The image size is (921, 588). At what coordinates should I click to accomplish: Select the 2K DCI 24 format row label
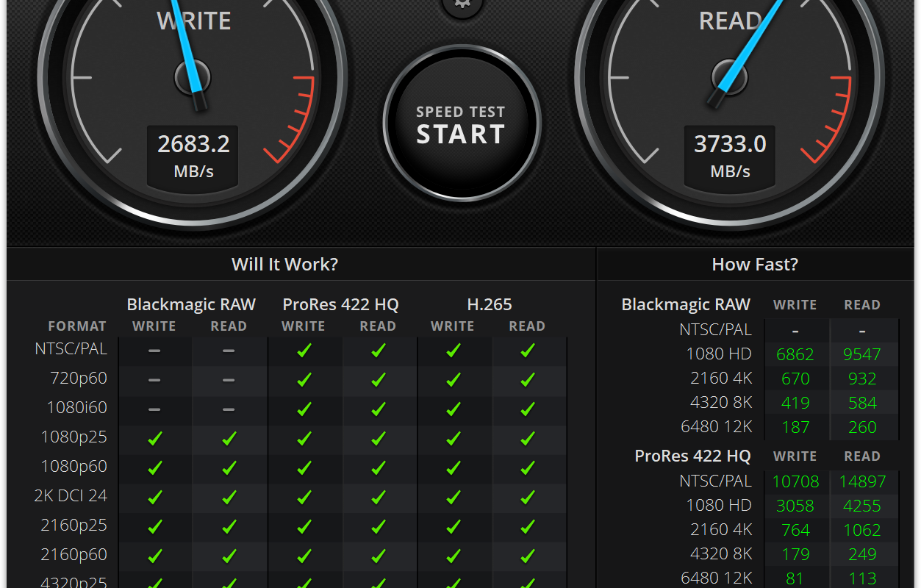(71, 496)
